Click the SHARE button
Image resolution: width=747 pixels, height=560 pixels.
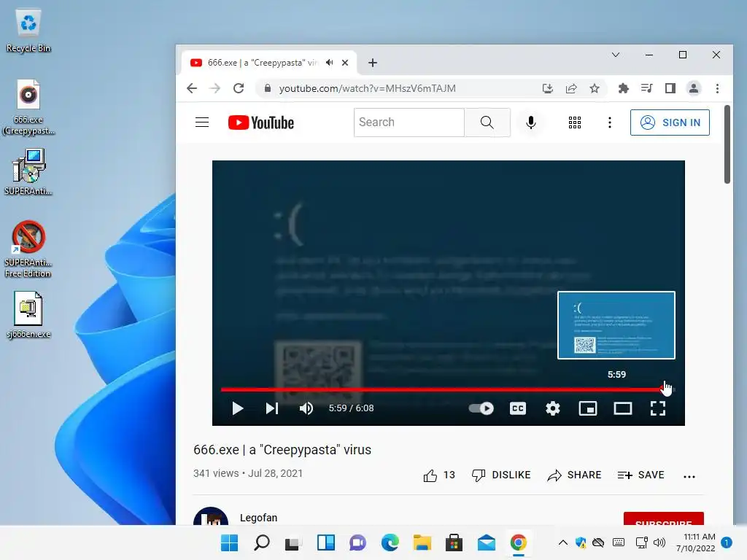[x=574, y=475]
